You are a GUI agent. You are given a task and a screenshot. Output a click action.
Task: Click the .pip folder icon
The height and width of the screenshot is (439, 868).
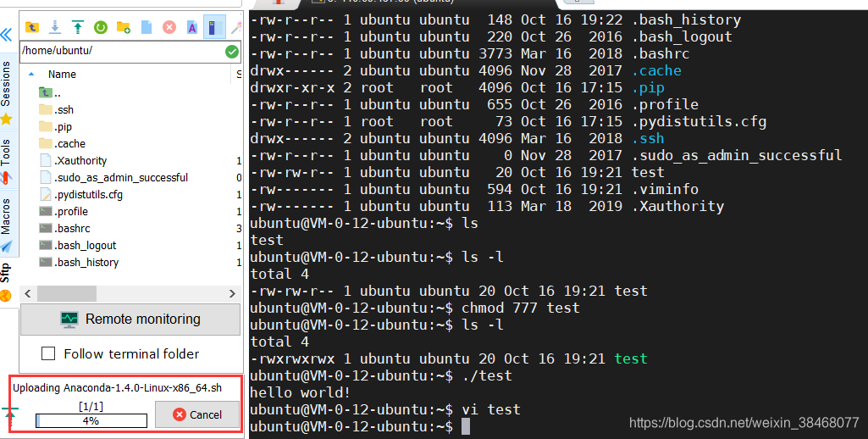pyautogui.click(x=46, y=126)
